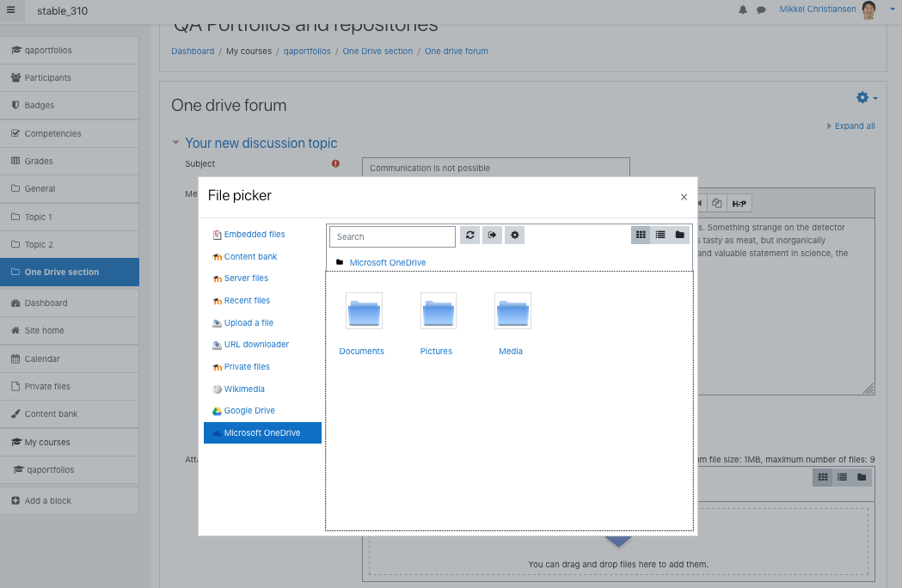Select Embedded files repository

(x=255, y=234)
